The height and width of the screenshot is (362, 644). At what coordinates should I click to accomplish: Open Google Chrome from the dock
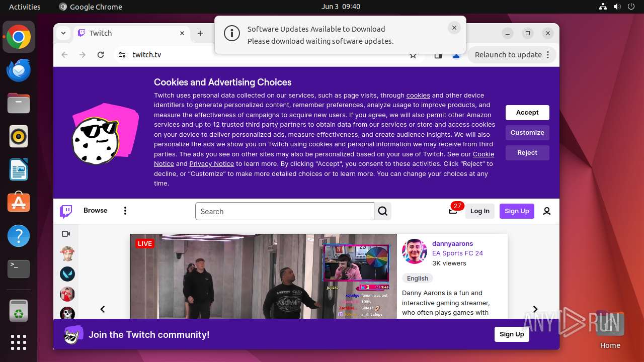19,37
